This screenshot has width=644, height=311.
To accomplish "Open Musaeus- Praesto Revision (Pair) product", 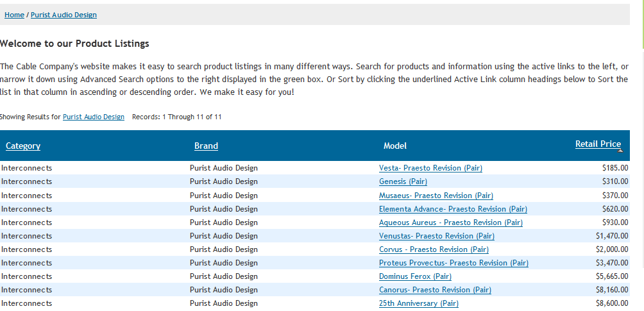I will 436,196.
